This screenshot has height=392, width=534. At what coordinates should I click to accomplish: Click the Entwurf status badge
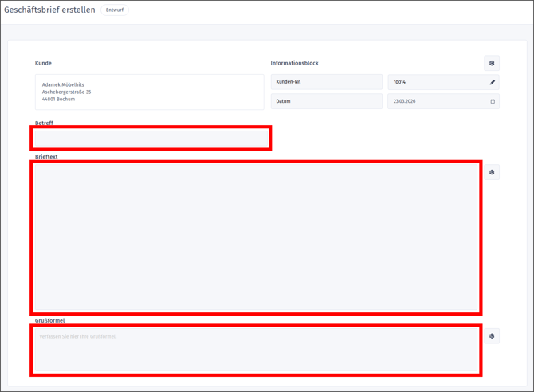coord(115,10)
